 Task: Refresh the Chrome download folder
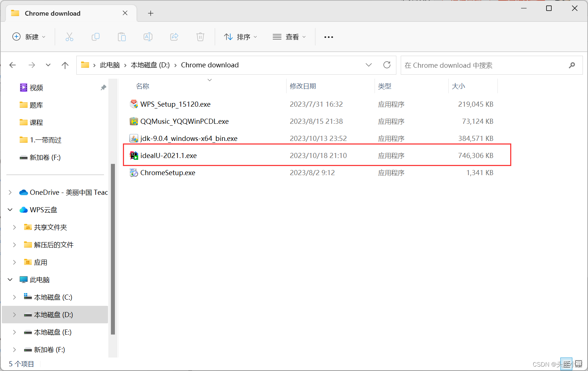[x=387, y=65]
